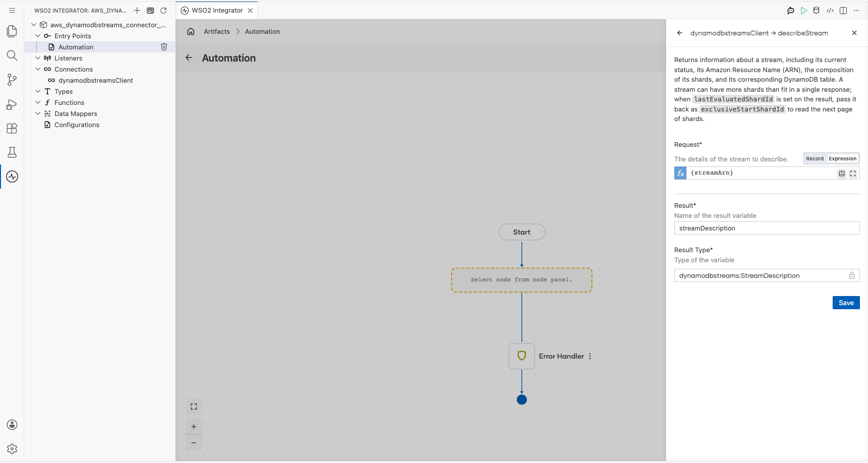Click Artifacts in the breadcrumb

pos(216,31)
